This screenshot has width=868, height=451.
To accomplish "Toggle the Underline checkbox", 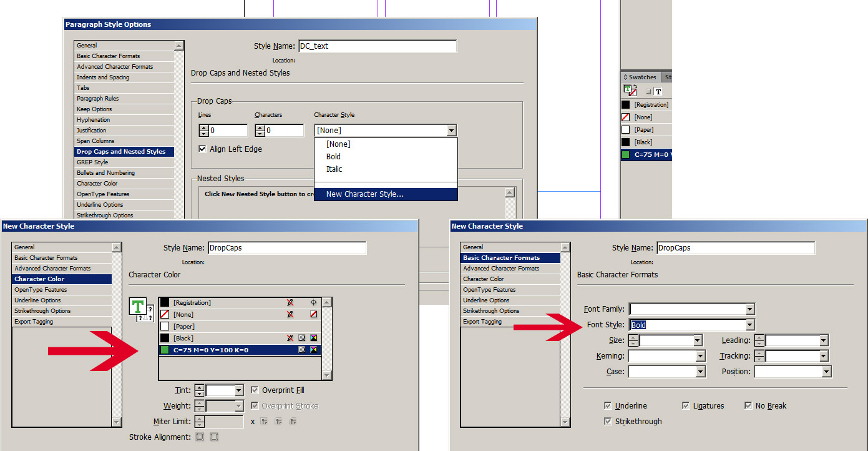I will pyautogui.click(x=608, y=405).
